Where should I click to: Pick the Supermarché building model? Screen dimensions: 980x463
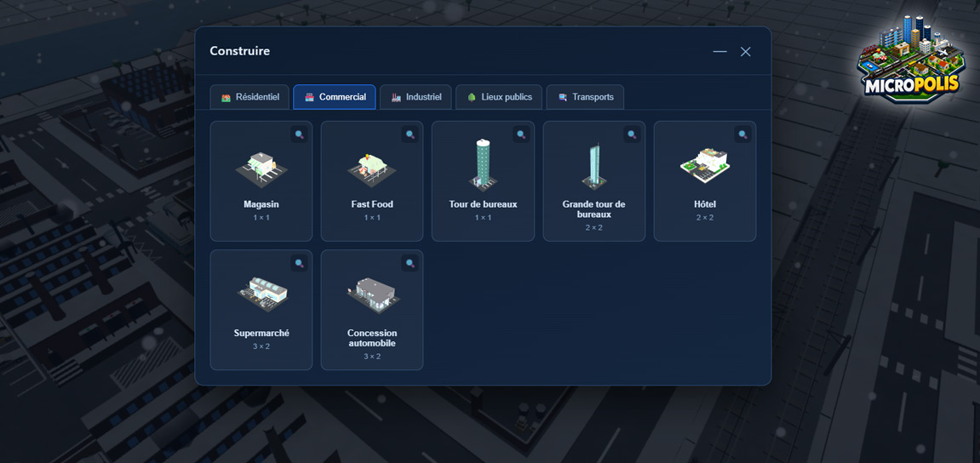point(262,294)
